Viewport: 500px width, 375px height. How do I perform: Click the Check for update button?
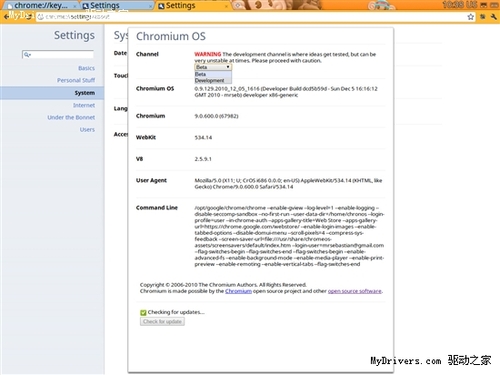pos(162,322)
